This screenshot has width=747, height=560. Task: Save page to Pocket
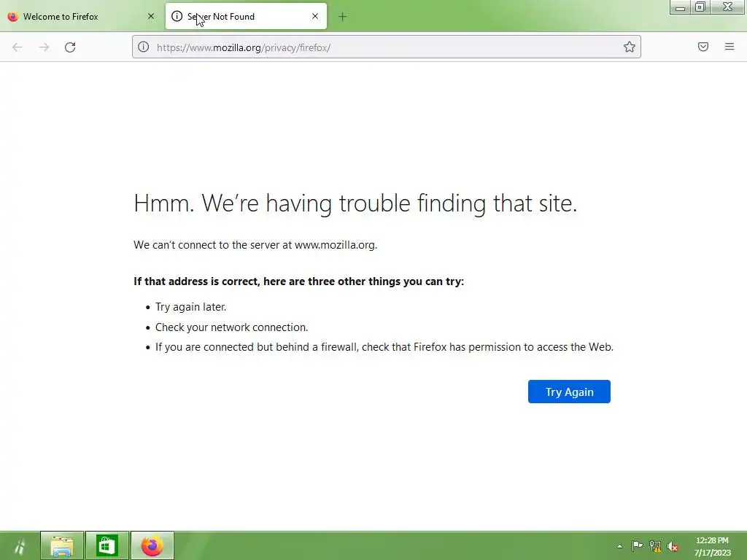(703, 47)
